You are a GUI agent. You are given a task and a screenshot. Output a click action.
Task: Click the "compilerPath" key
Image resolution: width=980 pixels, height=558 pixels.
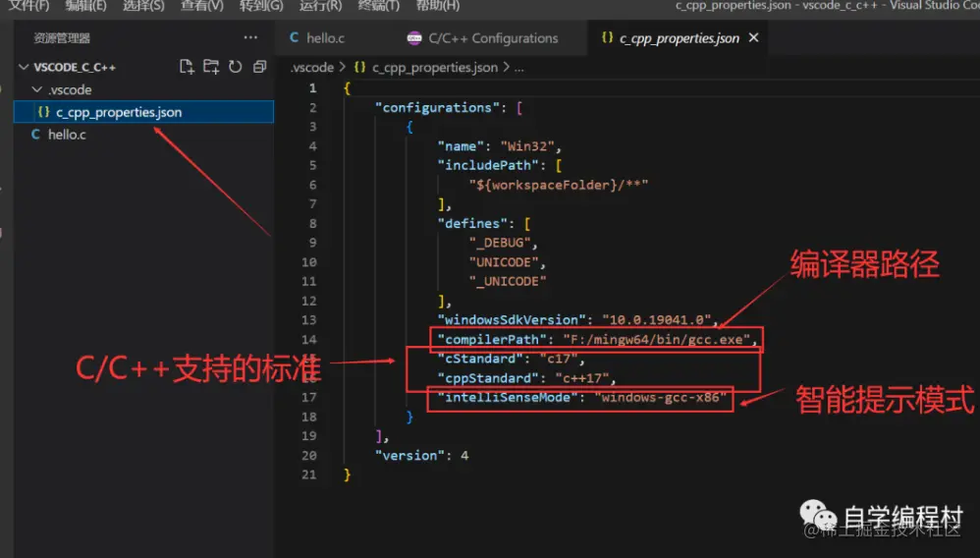pyautogui.click(x=492, y=339)
